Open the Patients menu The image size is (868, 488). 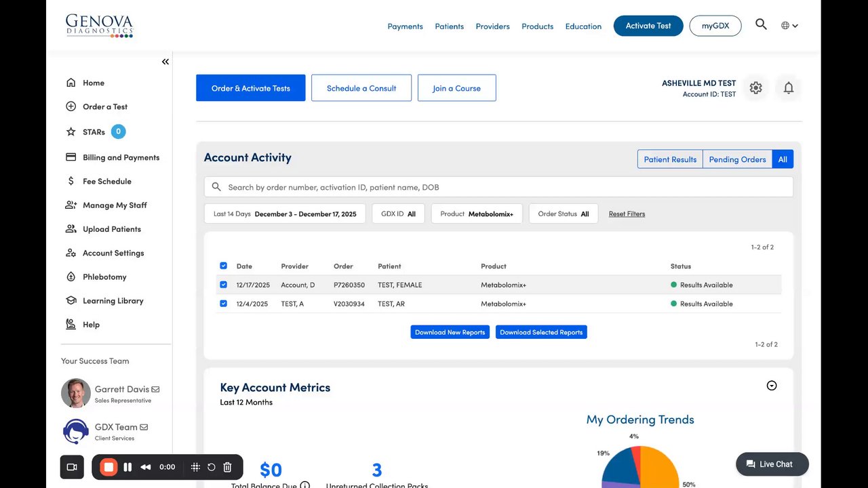(450, 26)
